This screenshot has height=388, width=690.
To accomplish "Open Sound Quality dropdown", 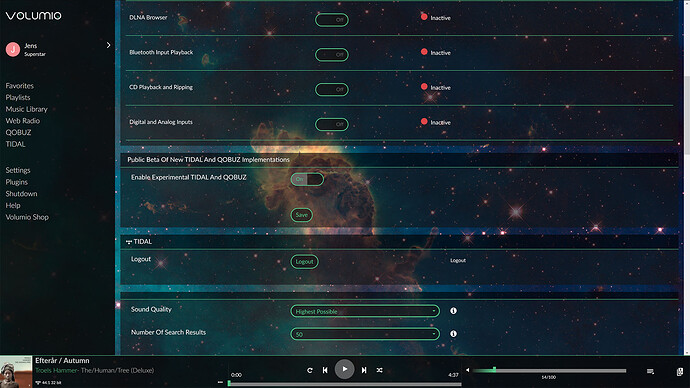I will (x=365, y=311).
